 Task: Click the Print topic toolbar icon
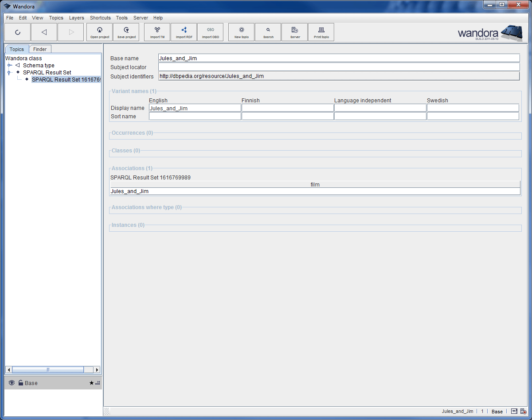point(321,31)
